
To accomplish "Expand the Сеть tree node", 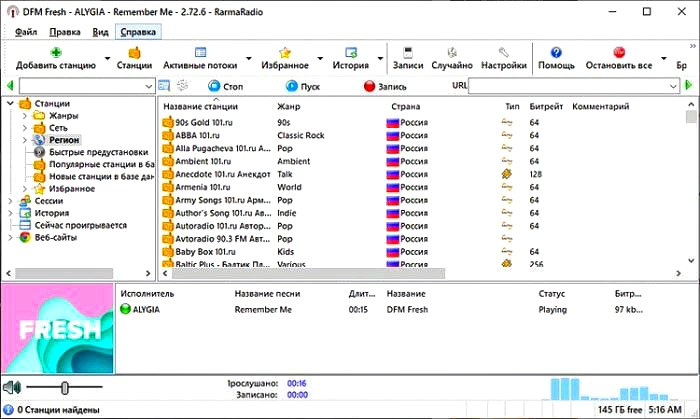I will 25,128.
